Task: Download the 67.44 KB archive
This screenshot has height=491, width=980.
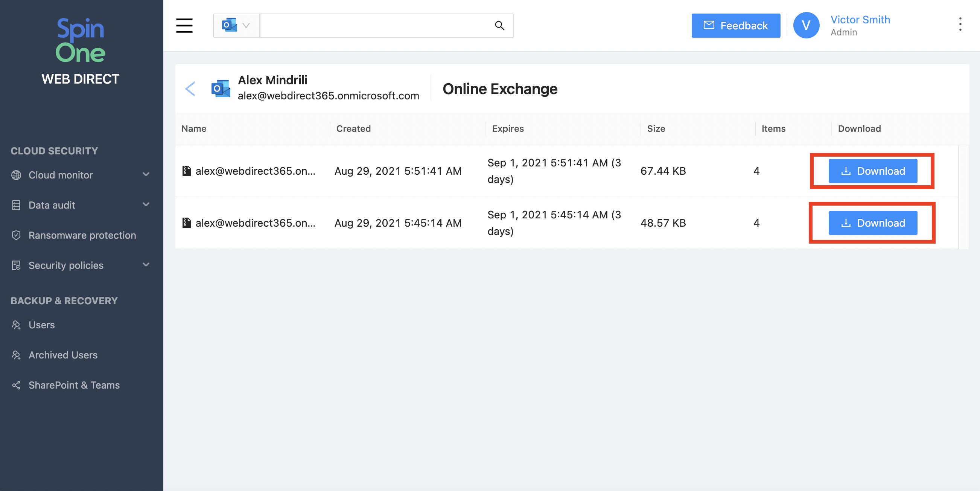Action: click(872, 171)
